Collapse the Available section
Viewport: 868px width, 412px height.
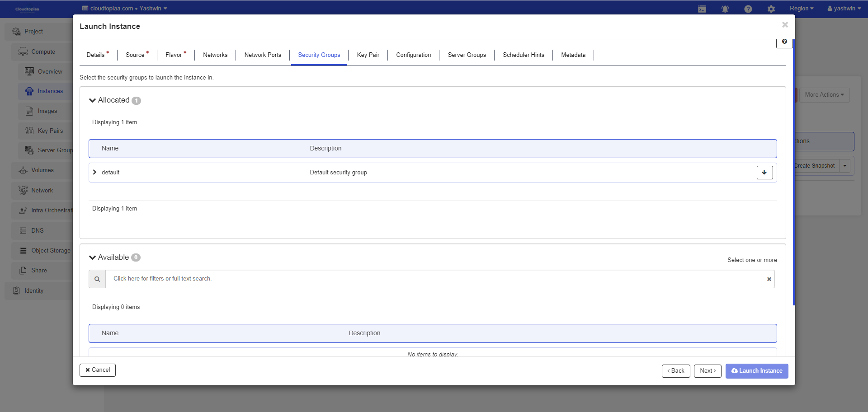(93, 257)
